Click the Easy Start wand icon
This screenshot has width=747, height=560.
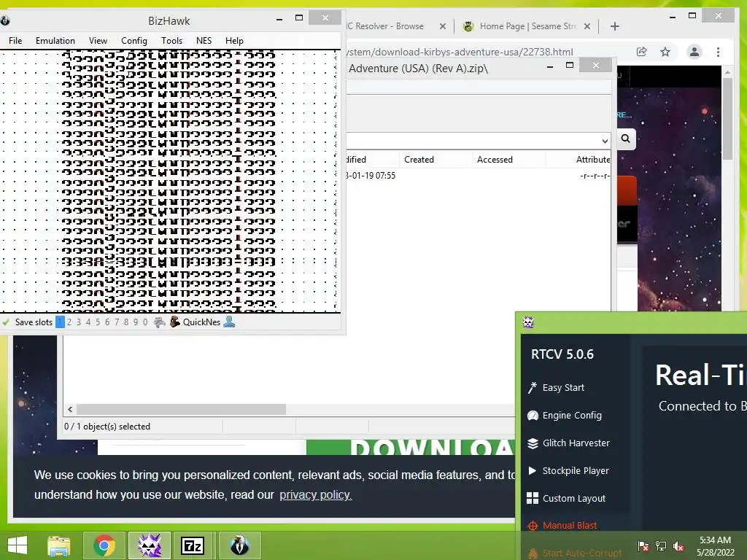pyautogui.click(x=532, y=388)
